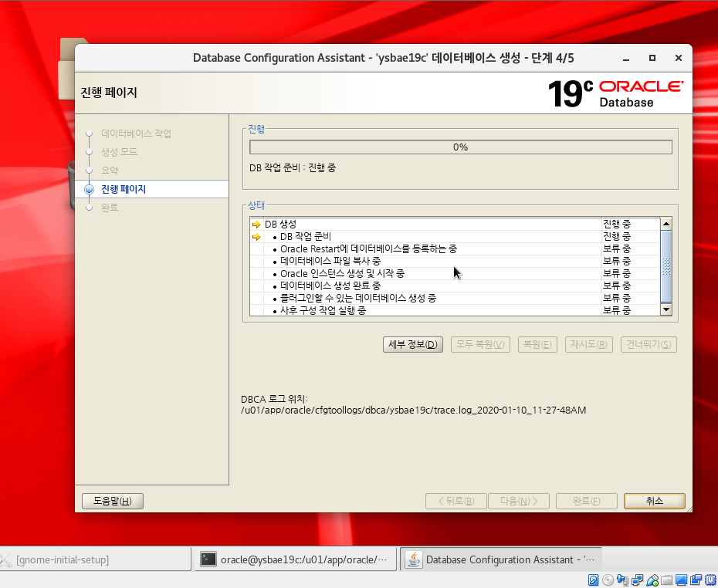Click the yellow arrow beside DB 생성
Screen dimensions: 718x588
(256, 225)
